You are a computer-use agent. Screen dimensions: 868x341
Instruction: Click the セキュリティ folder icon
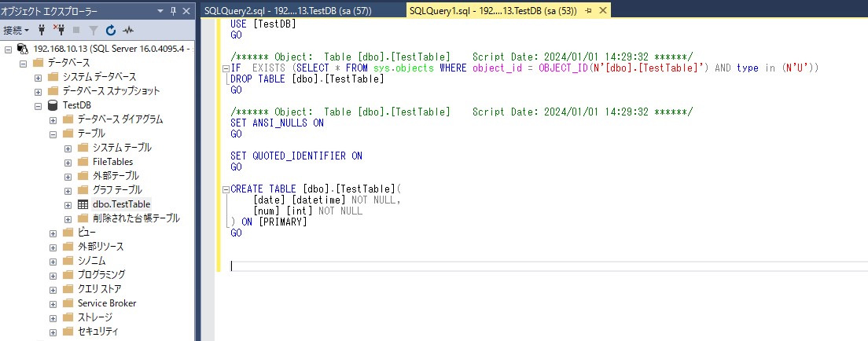click(x=68, y=332)
